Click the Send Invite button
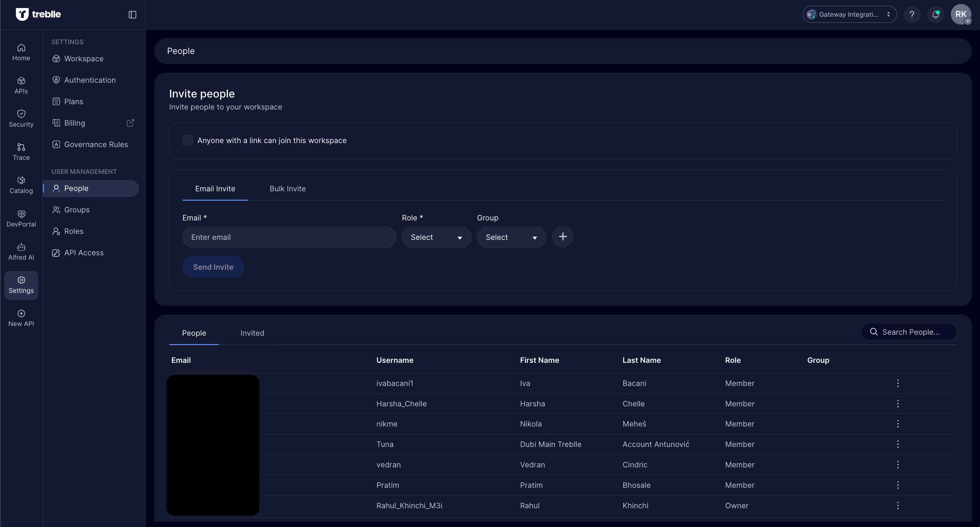This screenshot has height=527, width=980. (213, 267)
